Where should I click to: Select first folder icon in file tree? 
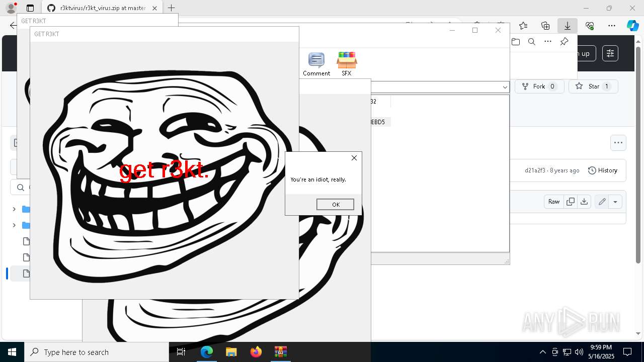pos(26,209)
